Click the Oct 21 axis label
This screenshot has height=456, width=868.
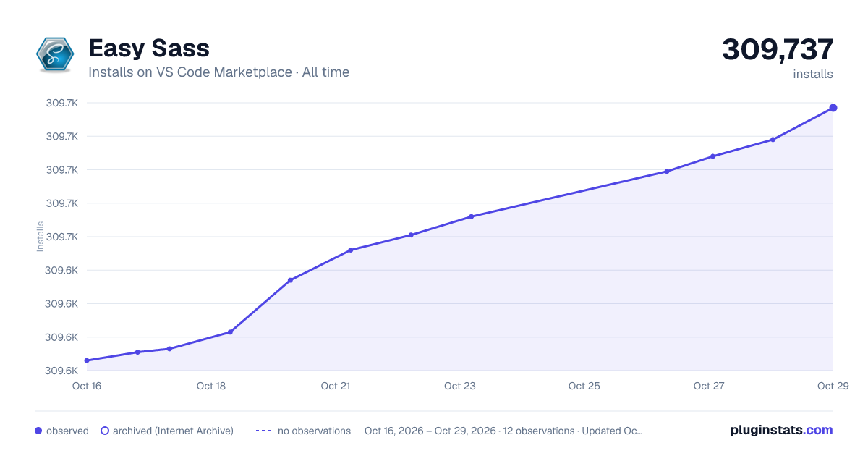pos(336,386)
